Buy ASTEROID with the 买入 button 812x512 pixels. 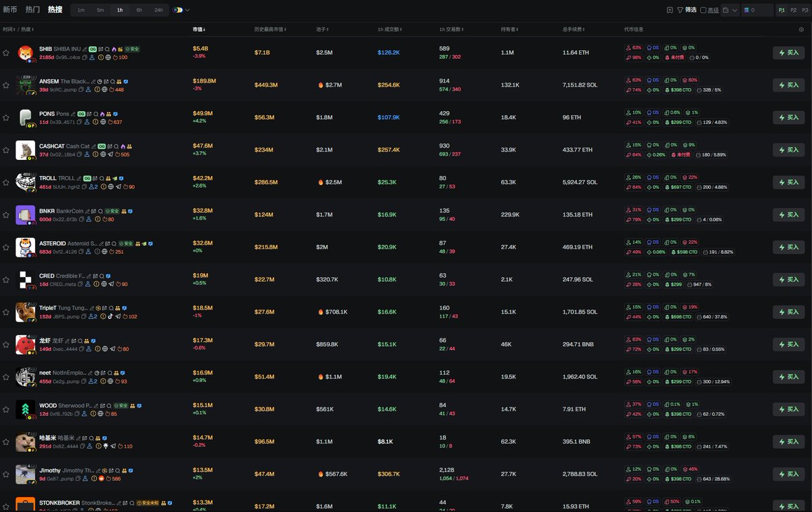click(788, 247)
